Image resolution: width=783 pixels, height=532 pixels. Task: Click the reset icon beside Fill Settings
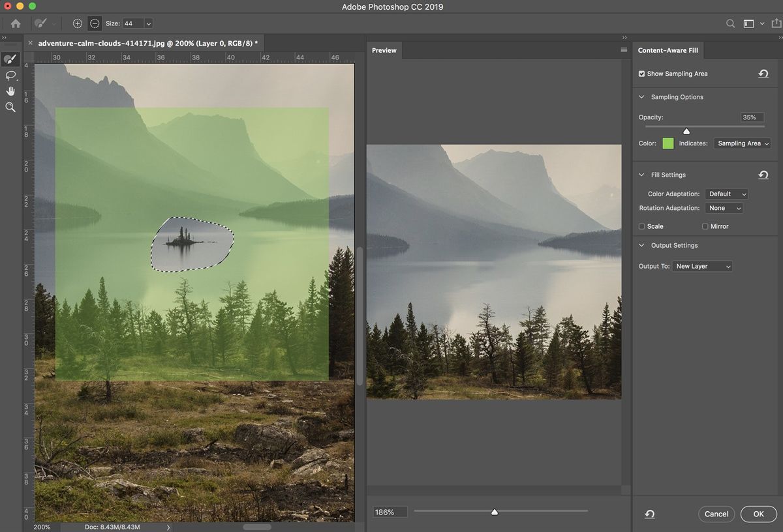(763, 175)
